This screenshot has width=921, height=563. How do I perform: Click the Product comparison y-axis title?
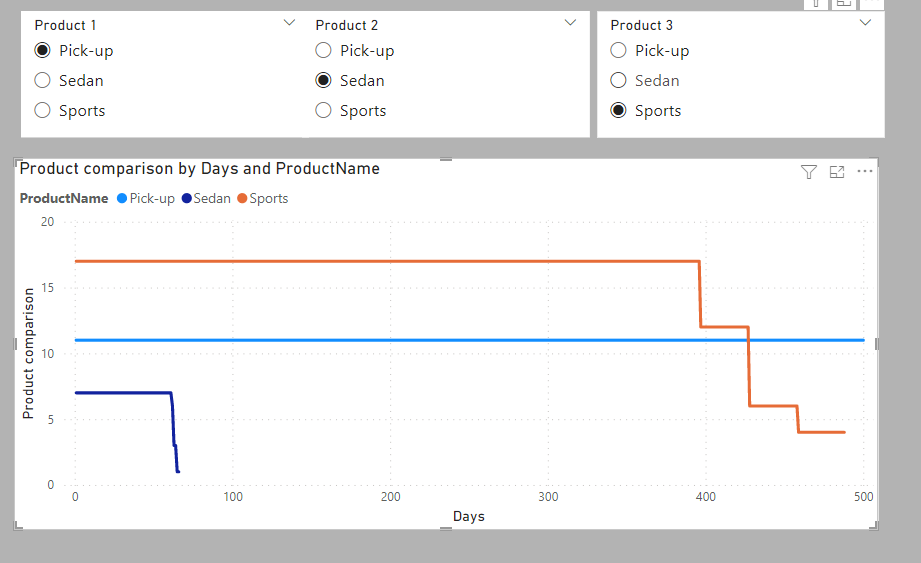[x=28, y=353]
